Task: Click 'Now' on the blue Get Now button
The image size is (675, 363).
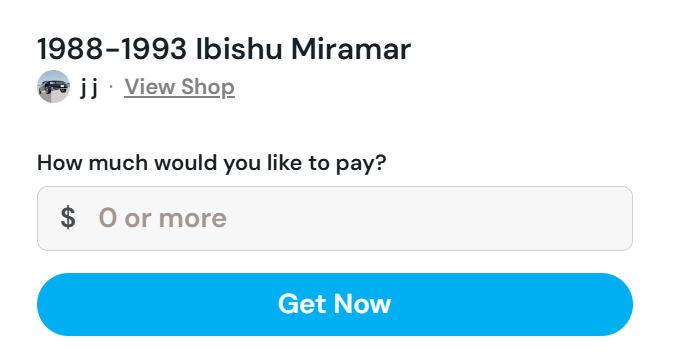Action: (362, 304)
